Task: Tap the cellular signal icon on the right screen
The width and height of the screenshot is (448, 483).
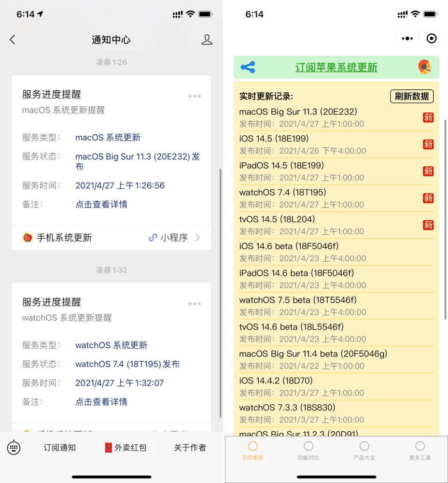Action: [403, 14]
